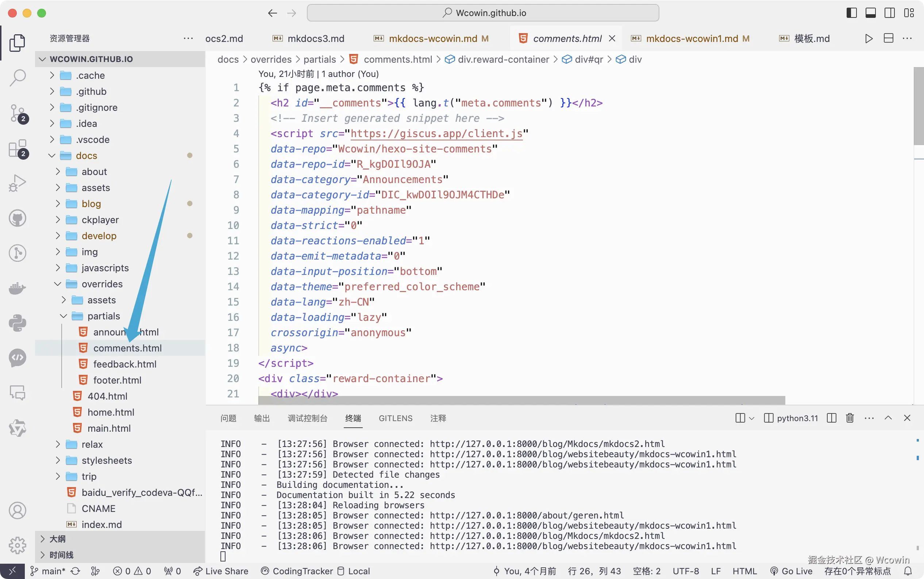
Task: Open the Search view in activity bar
Action: point(17,78)
